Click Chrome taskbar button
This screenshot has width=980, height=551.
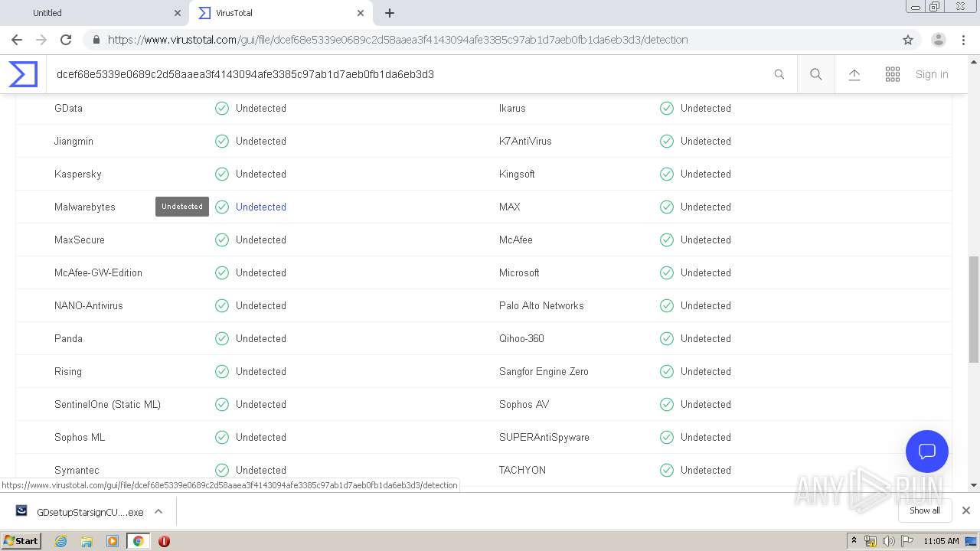click(138, 541)
